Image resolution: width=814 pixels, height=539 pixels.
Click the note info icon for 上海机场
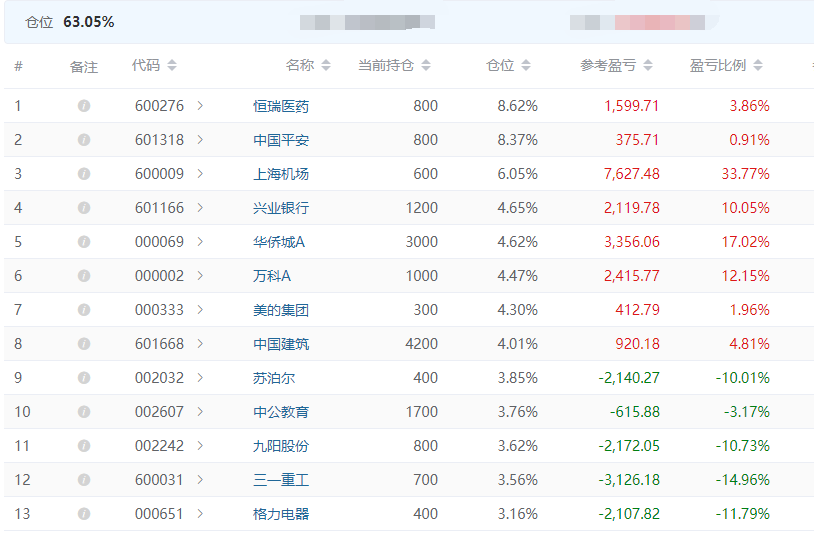pos(84,174)
